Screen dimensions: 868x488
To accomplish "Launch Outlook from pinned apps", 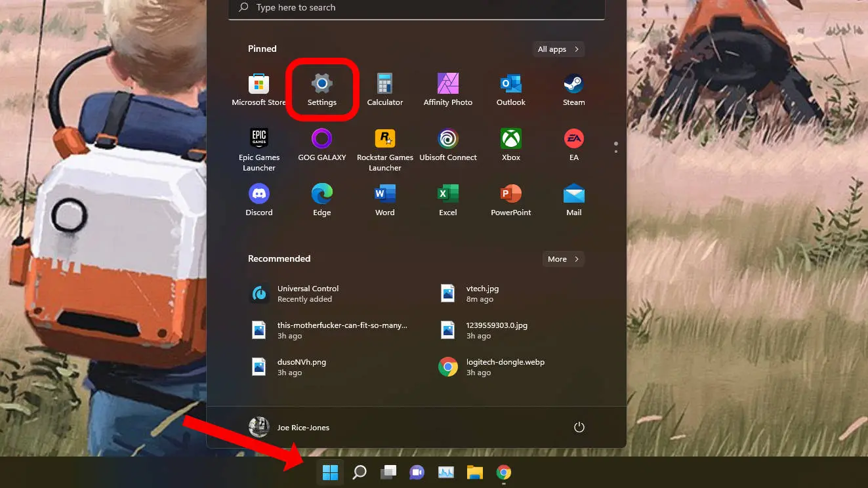I will 510,90.
